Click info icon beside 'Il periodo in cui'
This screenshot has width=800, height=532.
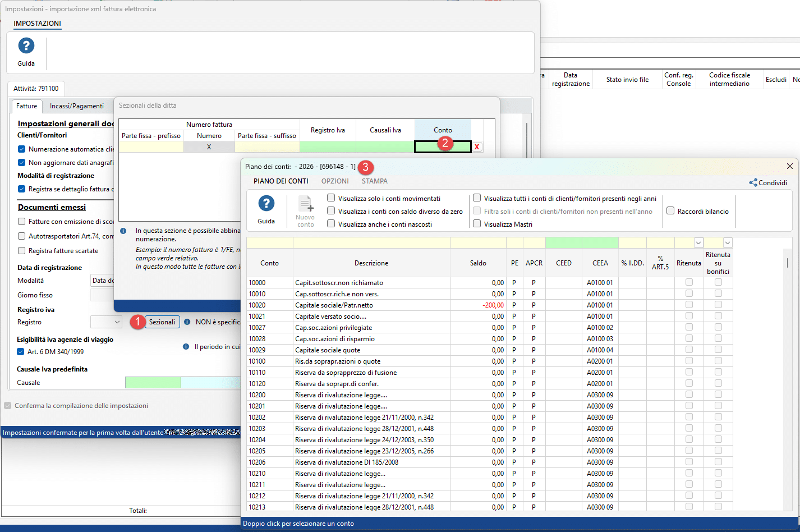coord(186,347)
